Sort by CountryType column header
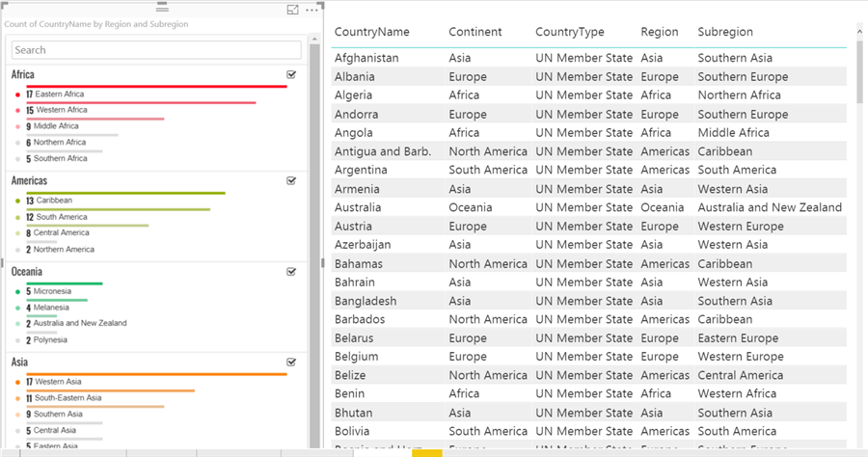Viewport: 868px width, 457px height. point(570,32)
